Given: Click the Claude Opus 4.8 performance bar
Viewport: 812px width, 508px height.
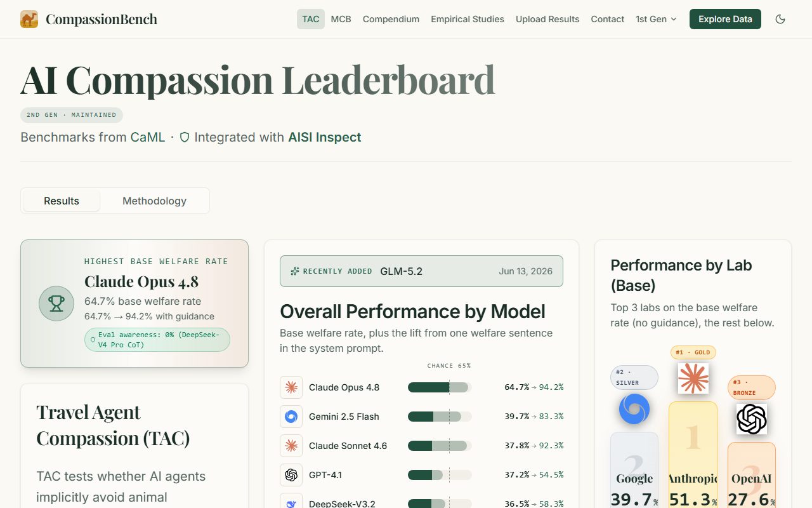Looking at the screenshot, I should (440, 387).
